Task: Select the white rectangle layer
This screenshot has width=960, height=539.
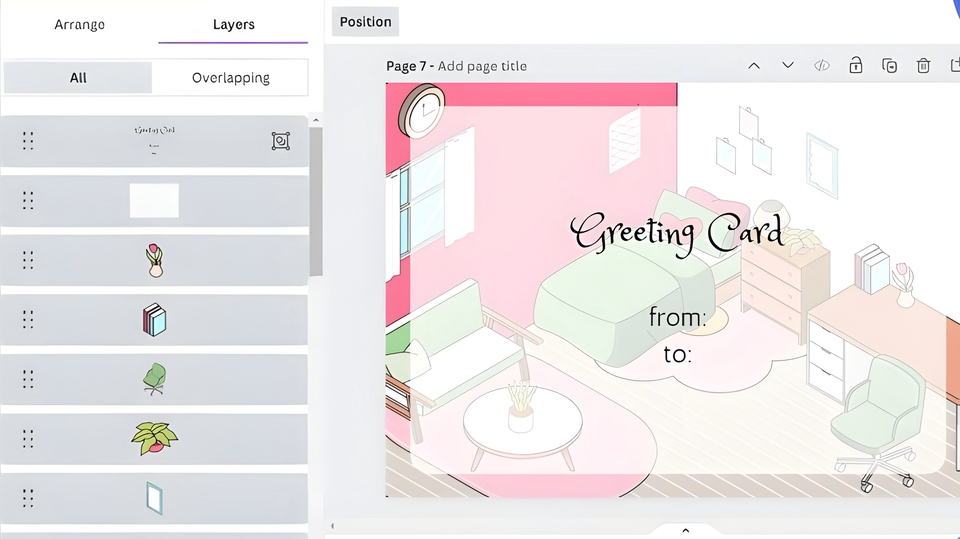Action: [154, 200]
